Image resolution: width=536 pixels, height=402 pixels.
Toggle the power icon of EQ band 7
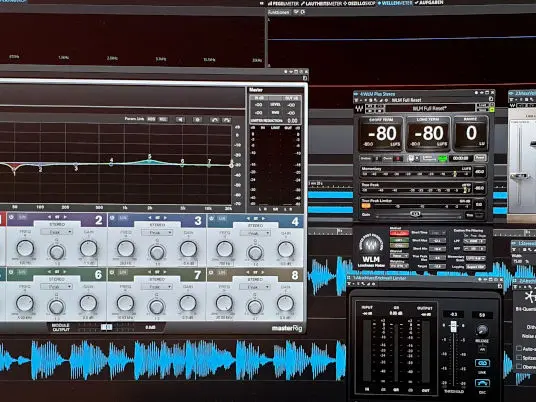(x=112, y=272)
